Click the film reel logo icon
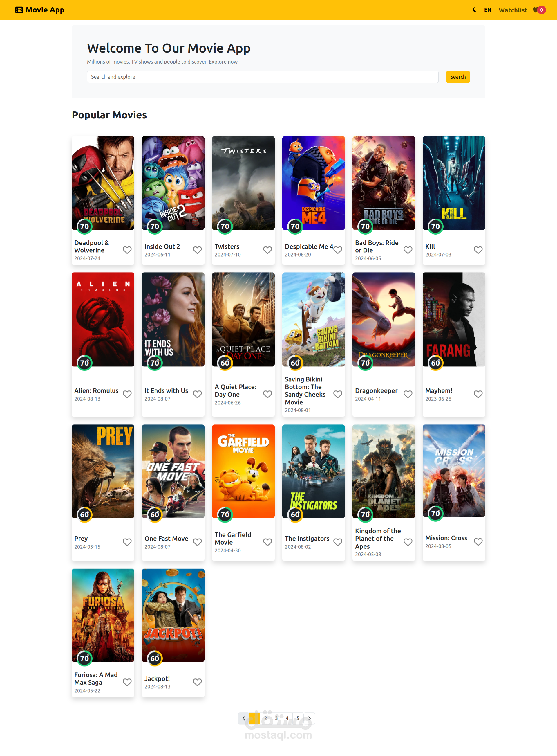Image resolution: width=557 pixels, height=756 pixels. (19, 10)
